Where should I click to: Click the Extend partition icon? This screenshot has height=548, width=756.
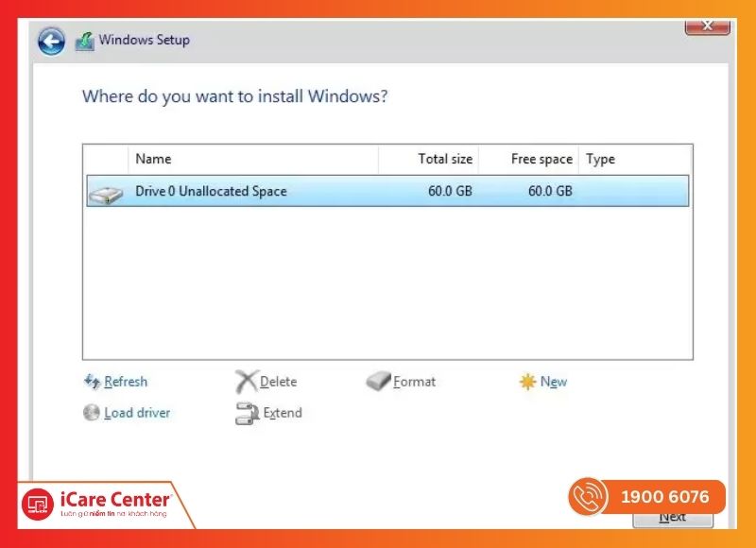248,413
